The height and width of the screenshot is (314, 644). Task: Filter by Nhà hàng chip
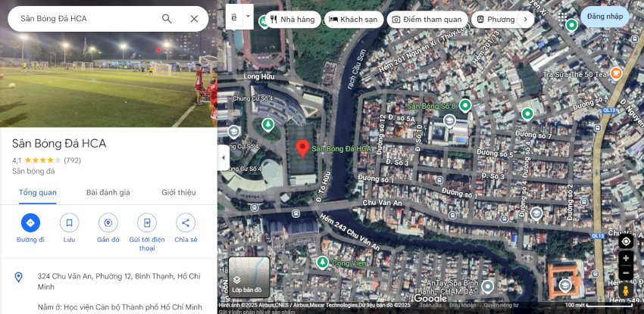pos(292,20)
